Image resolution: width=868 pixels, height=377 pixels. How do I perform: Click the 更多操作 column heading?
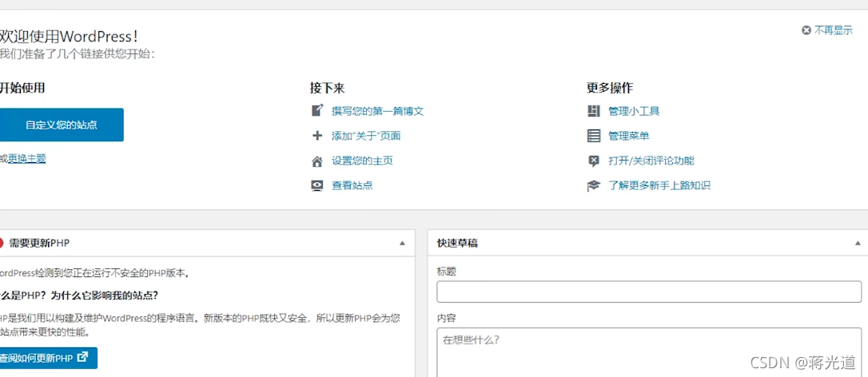(610, 88)
